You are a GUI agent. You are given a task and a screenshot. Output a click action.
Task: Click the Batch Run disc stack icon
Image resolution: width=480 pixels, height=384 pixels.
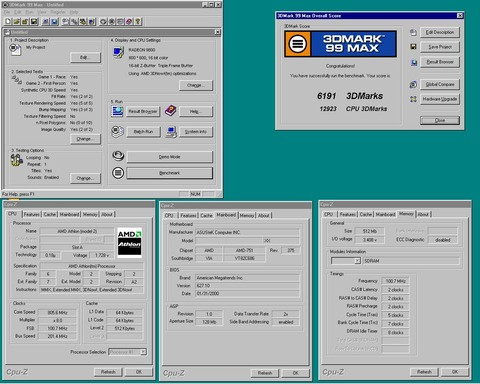click(117, 132)
